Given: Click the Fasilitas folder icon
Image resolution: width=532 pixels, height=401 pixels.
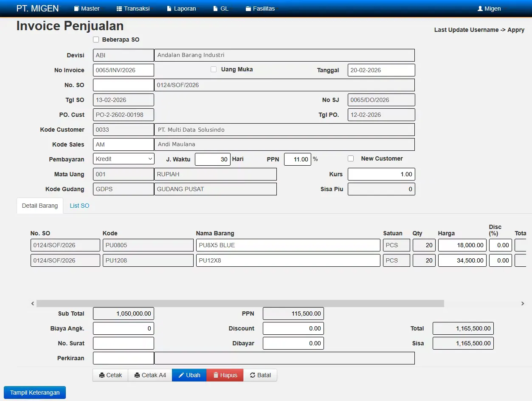Looking at the screenshot, I should coord(248,8).
